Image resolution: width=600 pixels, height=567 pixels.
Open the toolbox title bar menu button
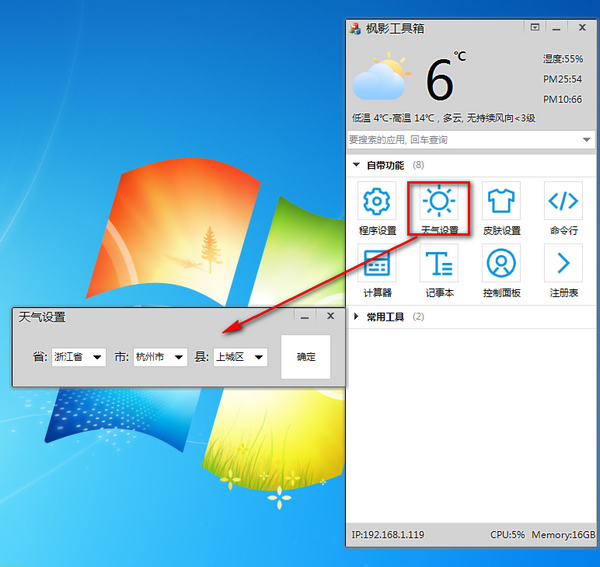point(535,27)
